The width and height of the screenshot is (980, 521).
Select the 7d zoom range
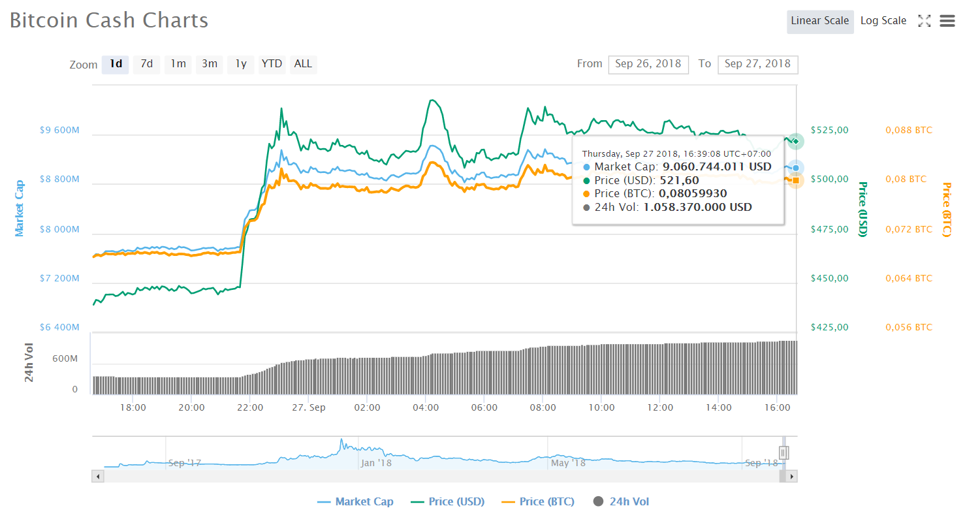(147, 64)
